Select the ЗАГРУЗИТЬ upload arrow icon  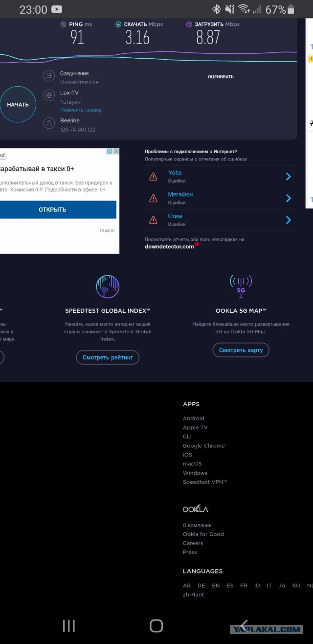click(189, 24)
